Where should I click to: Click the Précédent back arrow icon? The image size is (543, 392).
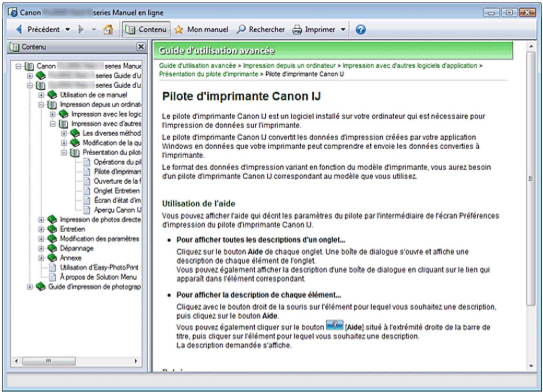(19, 29)
